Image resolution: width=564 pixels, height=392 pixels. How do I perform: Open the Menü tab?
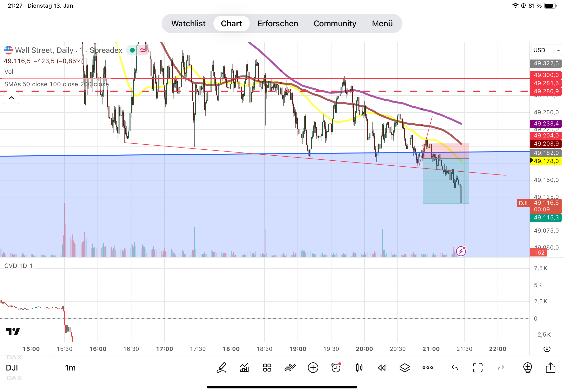[x=382, y=24]
